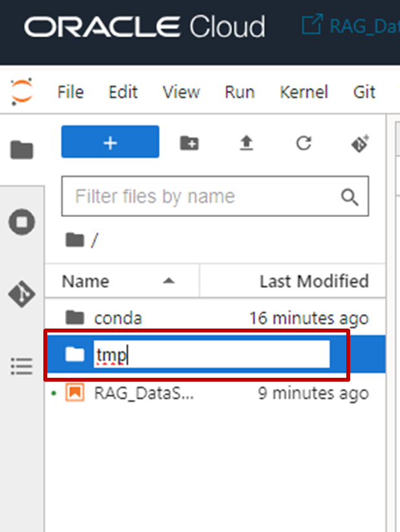Click the Git clone toolbar icon

coord(360,144)
